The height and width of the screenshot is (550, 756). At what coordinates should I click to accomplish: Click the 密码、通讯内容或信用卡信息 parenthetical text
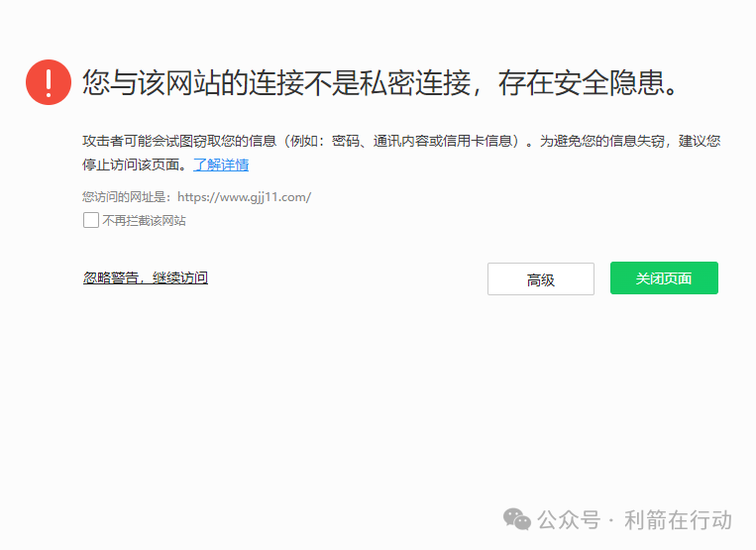[422, 141]
